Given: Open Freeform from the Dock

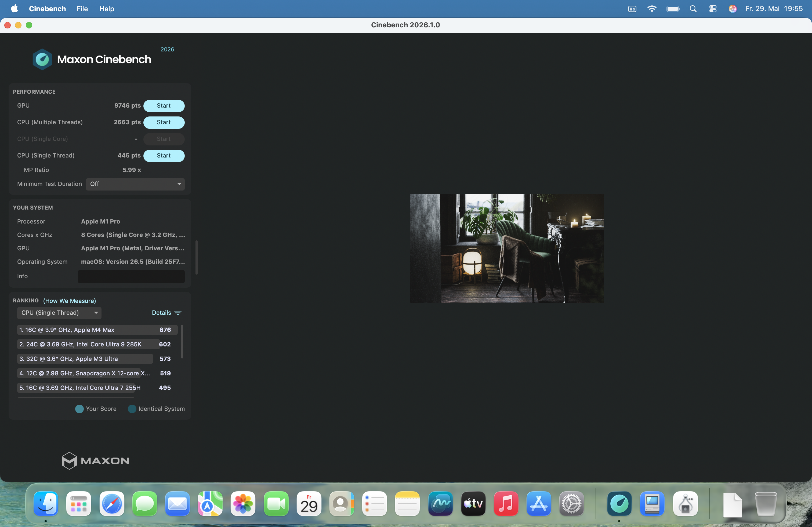Looking at the screenshot, I should tap(440, 503).
